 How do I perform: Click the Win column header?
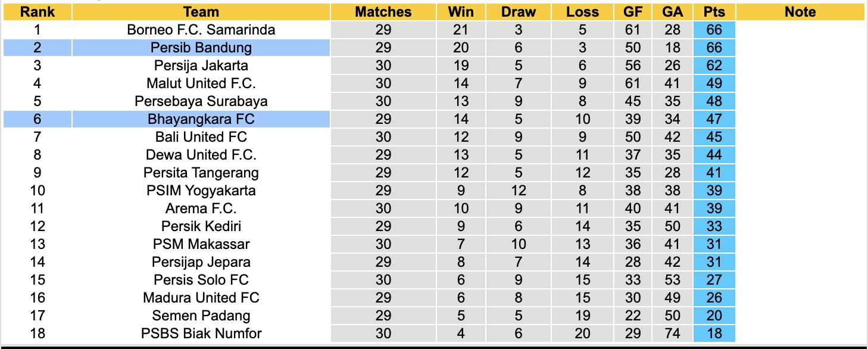pyautogui.click(x=461, y=12)
